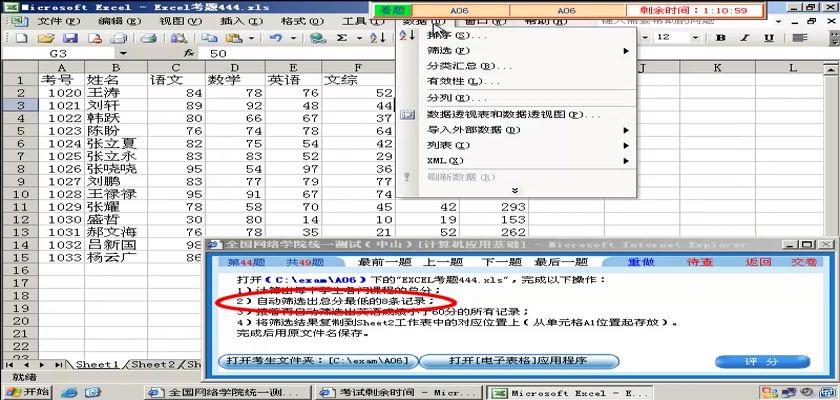Image resolution: width=840 pixels, height=400 pixels.
Task: Print using the printer icon
Action: (148, 38)
